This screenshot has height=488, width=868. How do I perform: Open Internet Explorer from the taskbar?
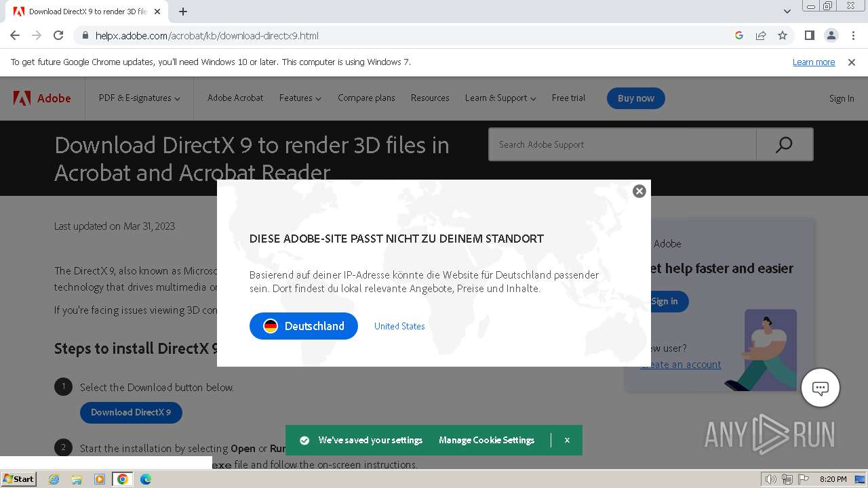click(x=54, y=479)
